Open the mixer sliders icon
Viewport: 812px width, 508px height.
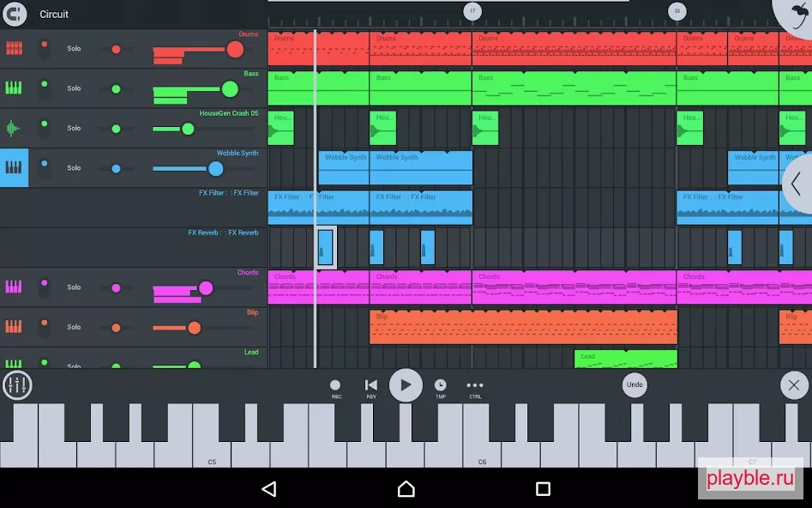[x=17, y=385]
